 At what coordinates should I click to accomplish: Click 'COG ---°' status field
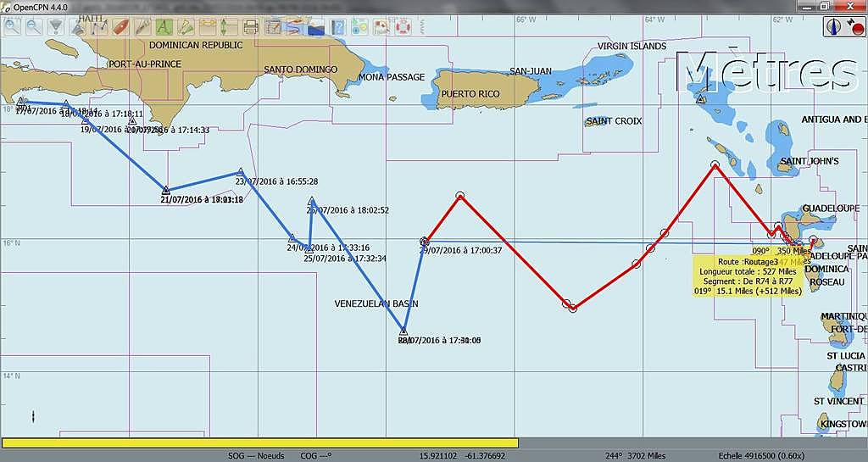coord(316,456)
